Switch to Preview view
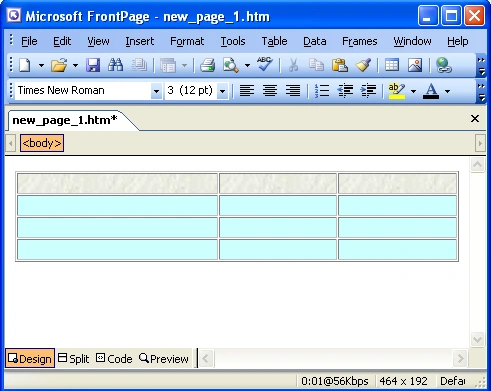Screen dimensions: 491x391 click(x=164, y=359)
